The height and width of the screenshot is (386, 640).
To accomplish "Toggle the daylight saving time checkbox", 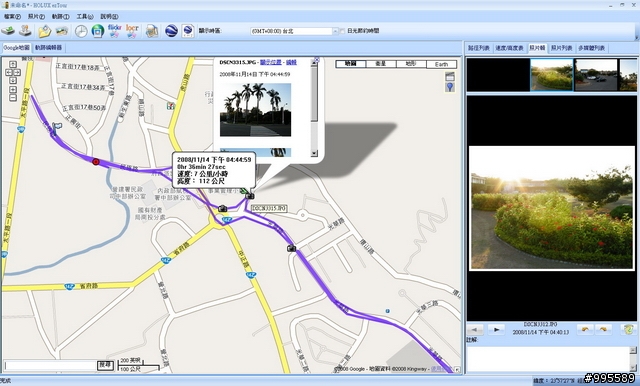I will 342,31.
